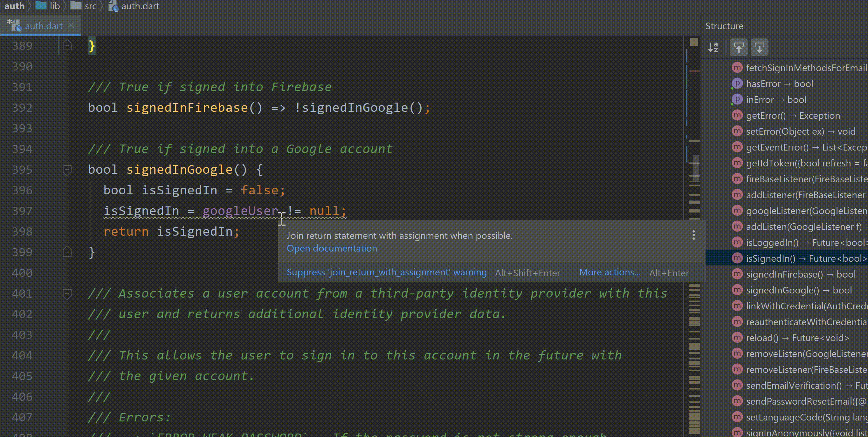Open documentation link in the tooltip
This screenshot has width=868, height=437.
tap(332, 248)
